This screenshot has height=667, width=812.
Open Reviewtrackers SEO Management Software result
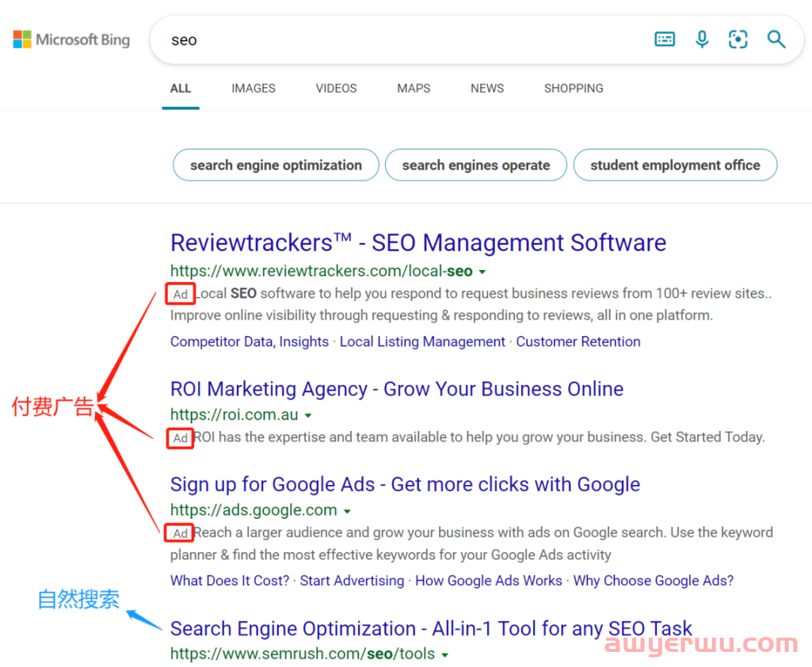[x=419, y=243]
